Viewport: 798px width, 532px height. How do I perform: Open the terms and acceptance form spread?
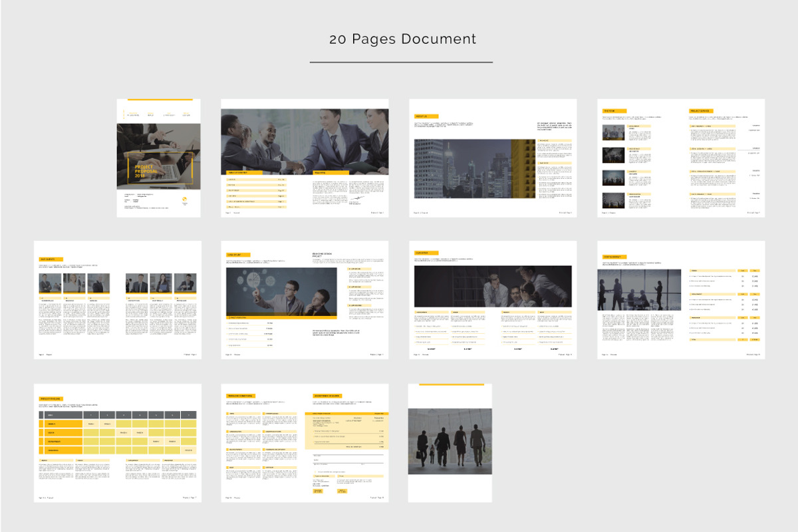305,443
